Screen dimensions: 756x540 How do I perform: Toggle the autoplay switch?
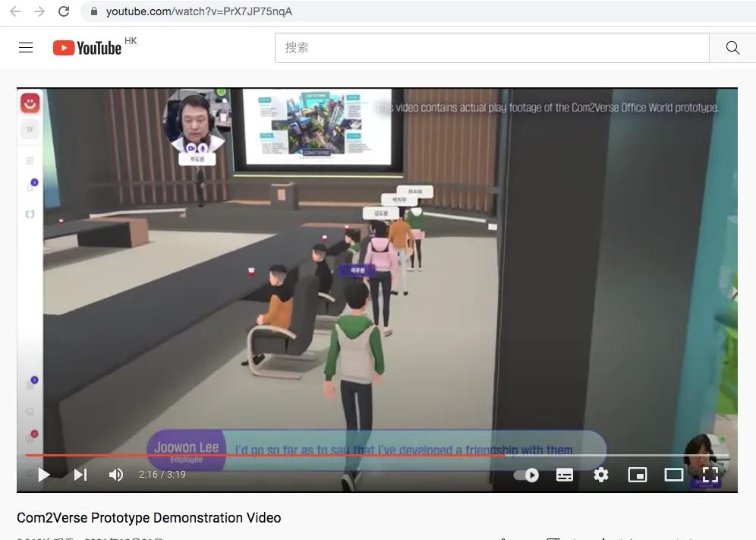coord(526,475)
